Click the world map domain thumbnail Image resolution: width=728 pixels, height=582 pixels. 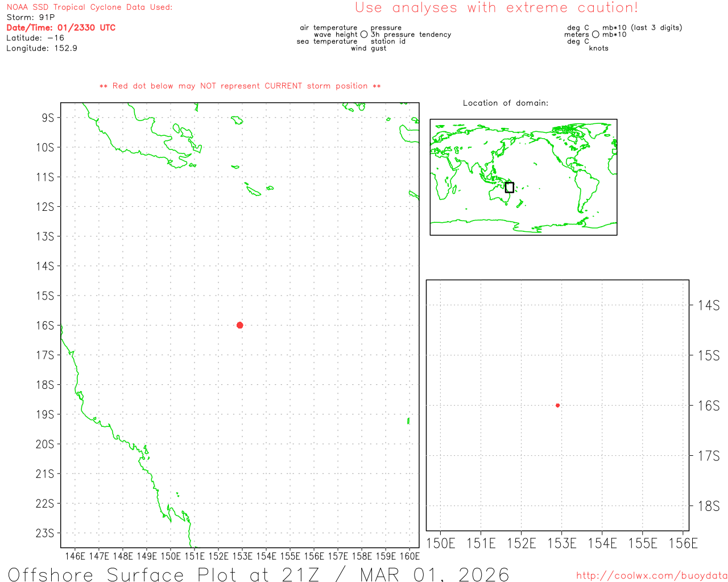tap(523, 177)
